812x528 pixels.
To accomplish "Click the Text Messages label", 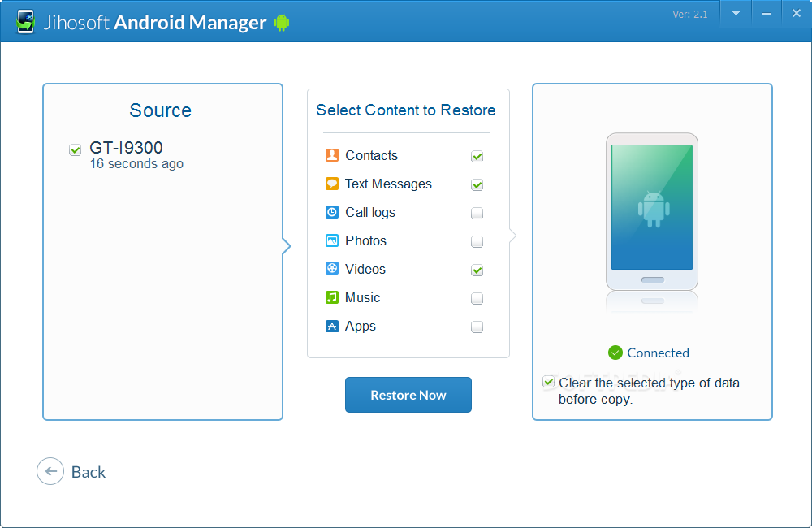I will 388,184.
